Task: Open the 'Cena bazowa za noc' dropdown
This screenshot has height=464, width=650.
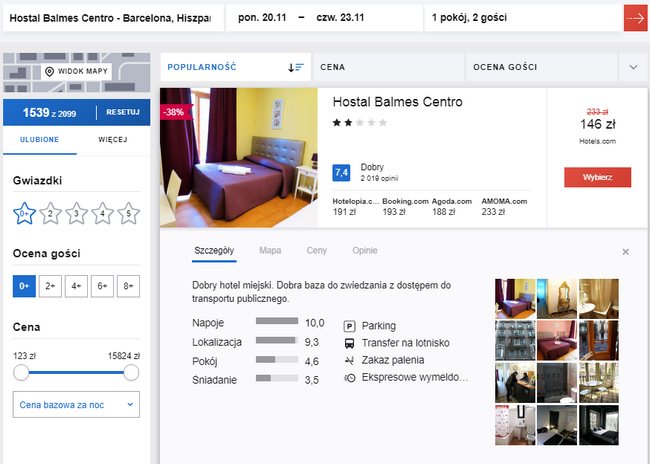Action: click(76, 404)
